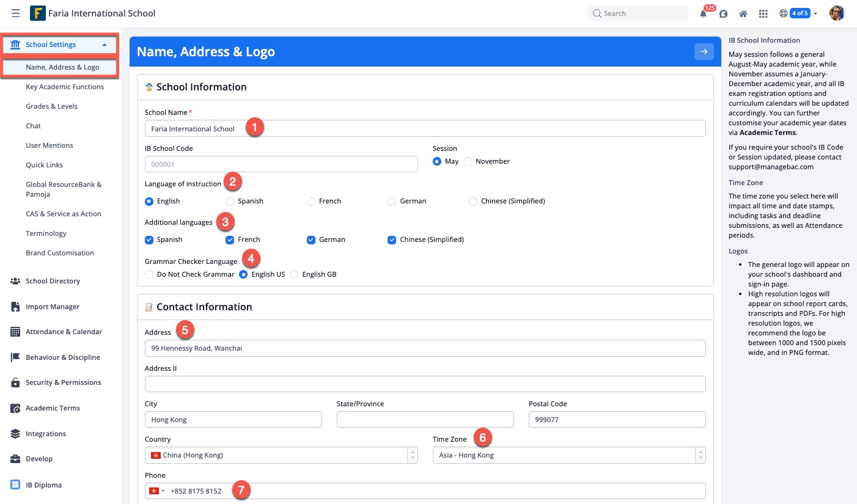Click the Academic Terms calendar icon
The width and height of the screenshot is (857, 504).
pyautogui.click(x=15, y=408)
